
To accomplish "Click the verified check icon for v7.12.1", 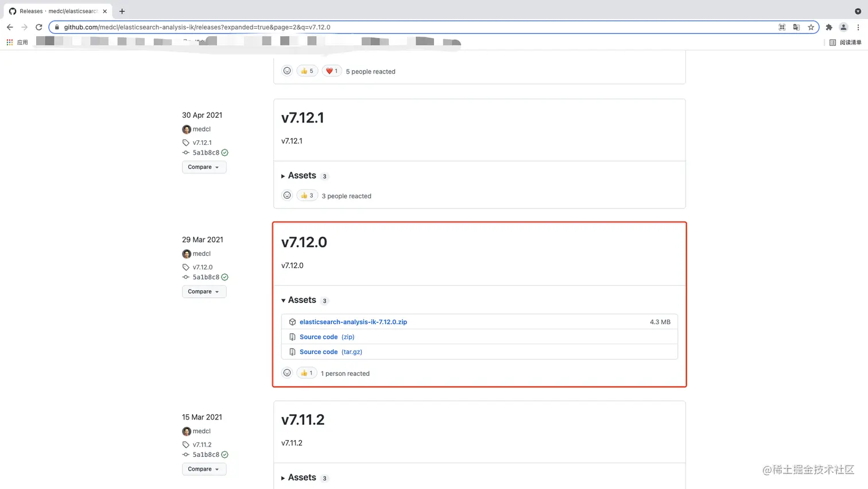I will 225,153.
